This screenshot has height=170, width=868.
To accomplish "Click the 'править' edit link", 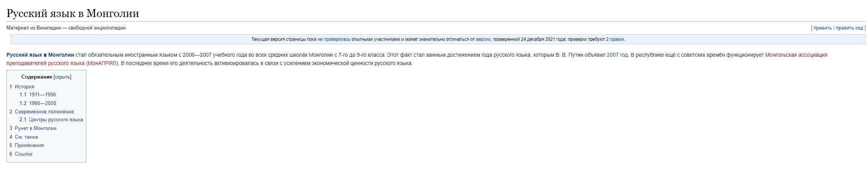I will coord(822,28).
